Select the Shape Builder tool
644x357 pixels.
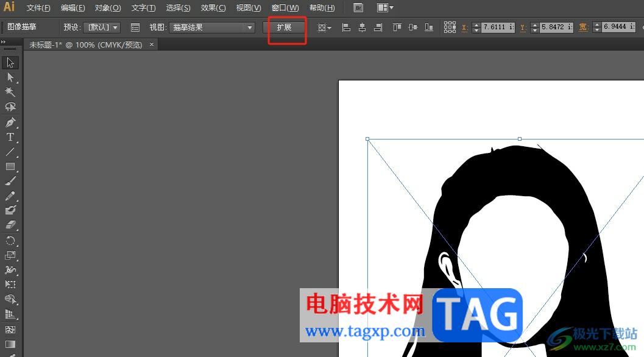(x=10, y=300)
